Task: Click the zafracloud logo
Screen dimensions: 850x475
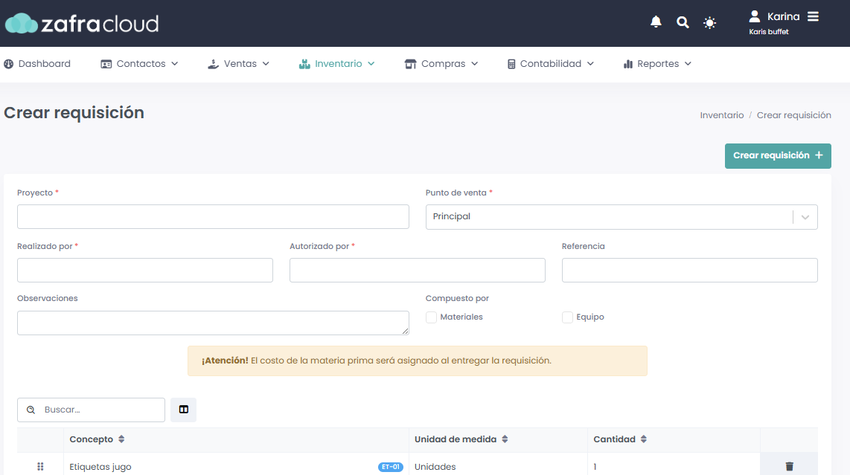Action: [x=82, y=23]
